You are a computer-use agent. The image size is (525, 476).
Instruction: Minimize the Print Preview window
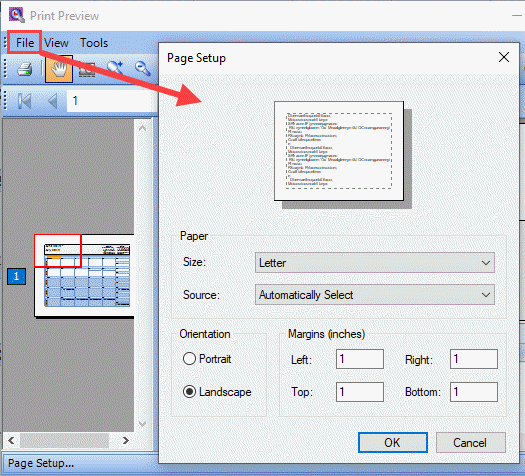pyautogui.click(x=517, y=15)
